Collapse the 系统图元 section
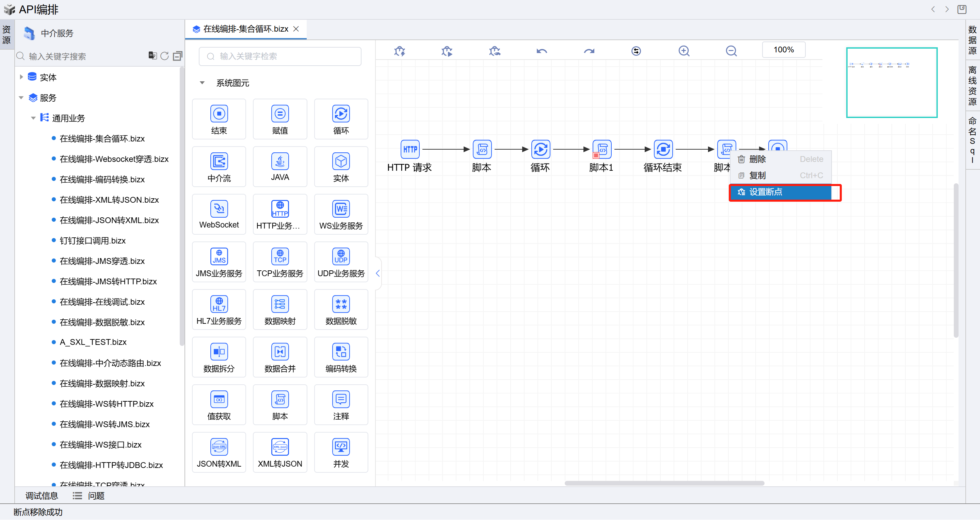Image resolution: width=980 pixels, height=520 pixels. click(202, 83)
